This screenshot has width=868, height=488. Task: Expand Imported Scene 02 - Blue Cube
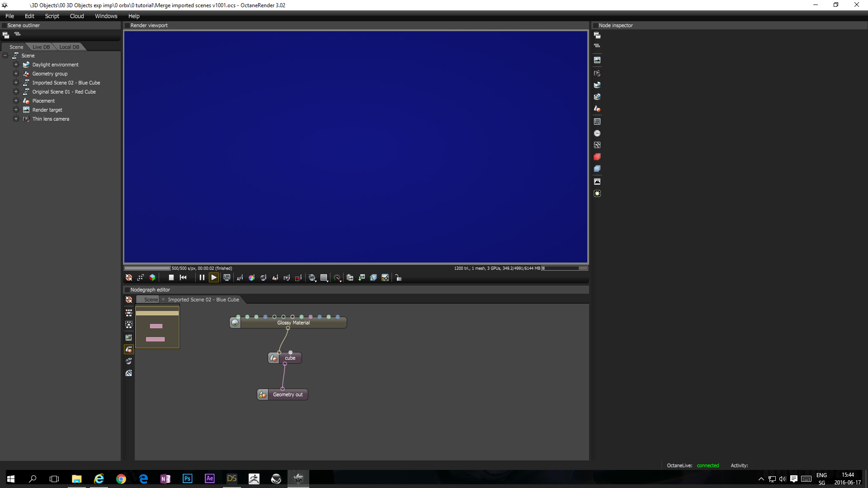[x=16, y=83]
